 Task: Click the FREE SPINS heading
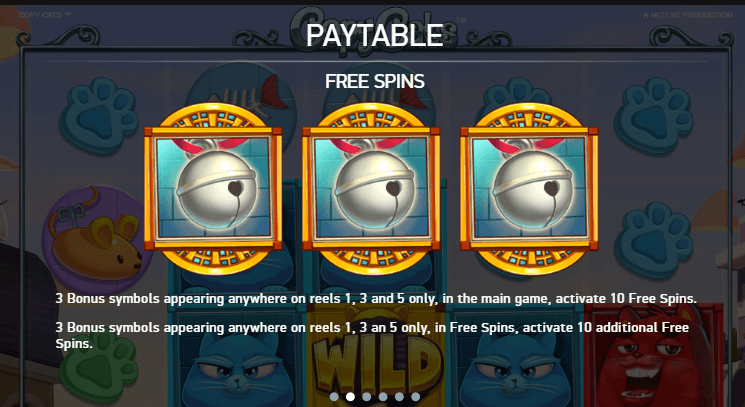(x=374, y=82)
